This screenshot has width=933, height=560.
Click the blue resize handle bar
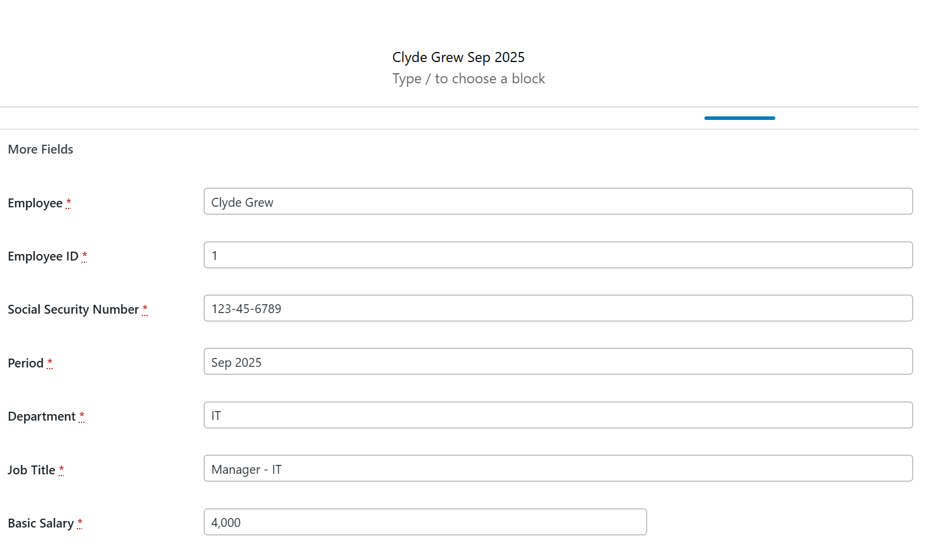pyautogui.click(x=739, y=118)
